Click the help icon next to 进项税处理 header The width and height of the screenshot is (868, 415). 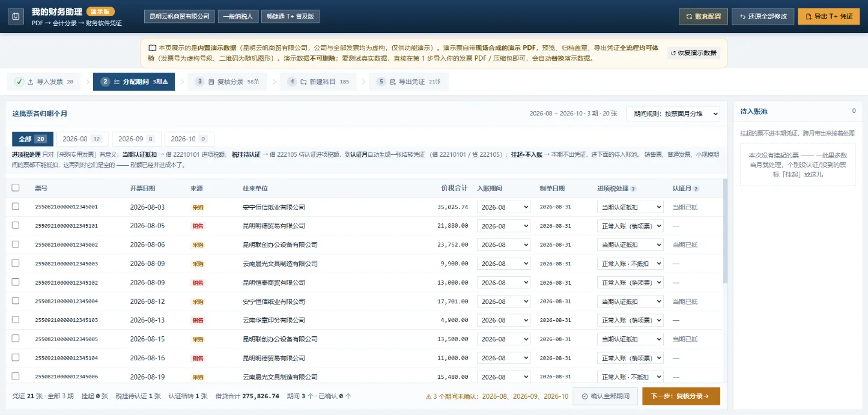click(x=633, y=189)
